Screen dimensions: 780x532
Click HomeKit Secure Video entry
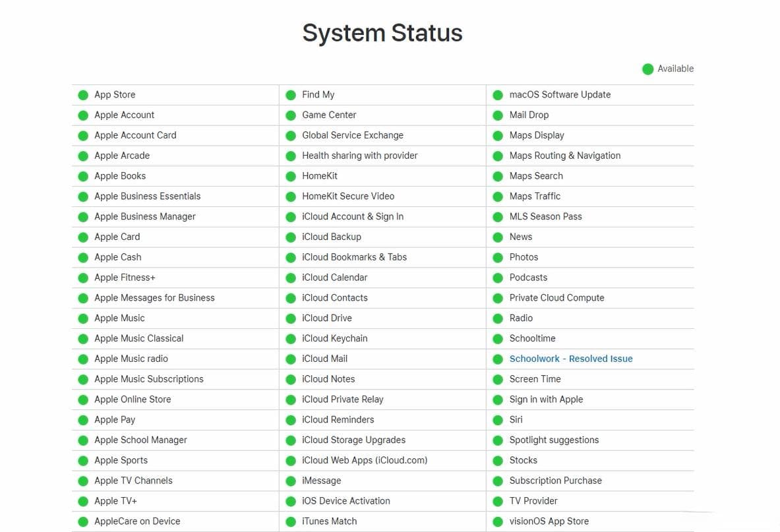point(348,196)
